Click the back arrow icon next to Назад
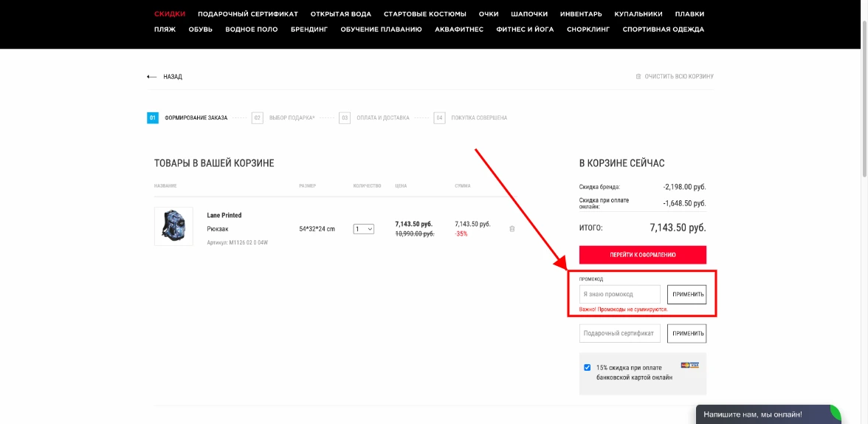 (x=152, y=77)
